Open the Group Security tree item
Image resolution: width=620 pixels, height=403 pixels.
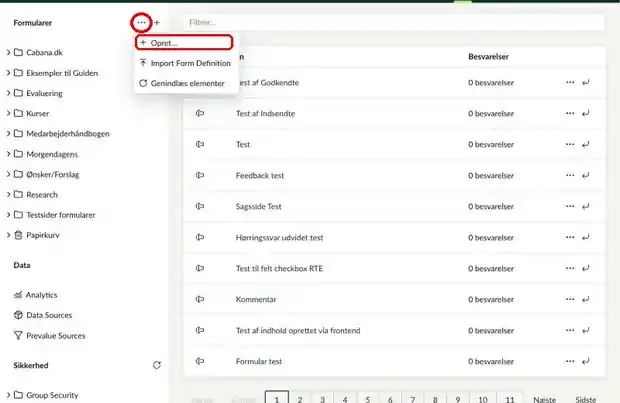coord(52,395)
